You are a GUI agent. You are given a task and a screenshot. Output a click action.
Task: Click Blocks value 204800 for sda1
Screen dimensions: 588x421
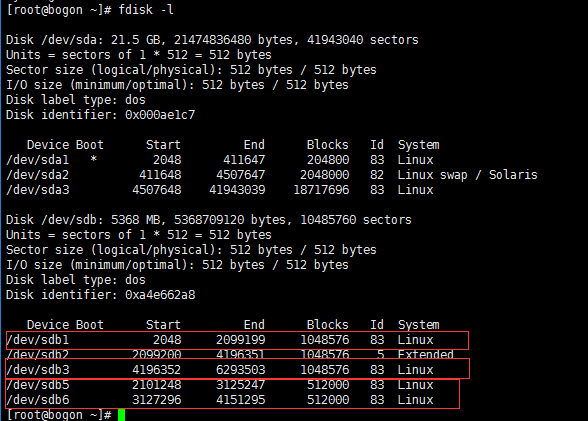coord(328,160)
